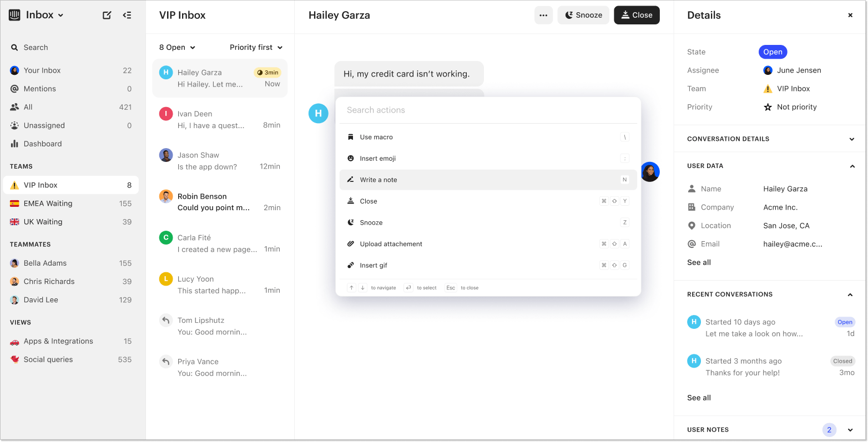Expand the Conversation Details section
The width and height of the screenshot is (868, 442).
(852, 139)
